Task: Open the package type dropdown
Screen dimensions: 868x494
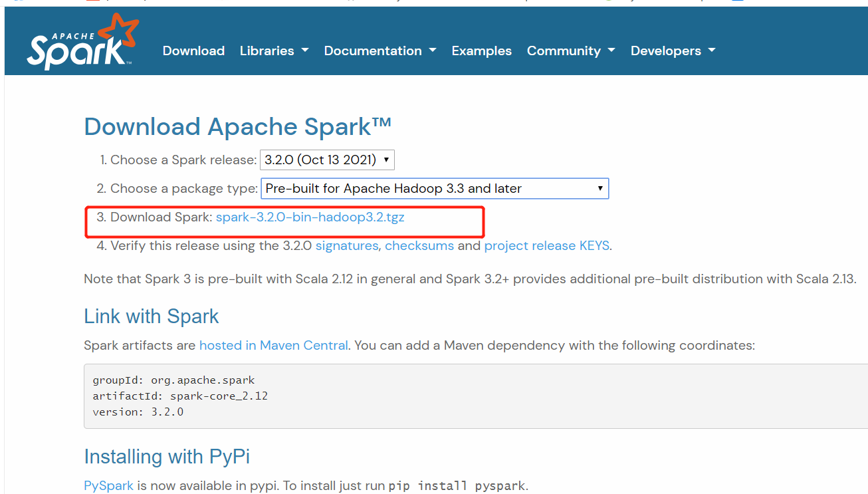Action: (x=435, y=188)
